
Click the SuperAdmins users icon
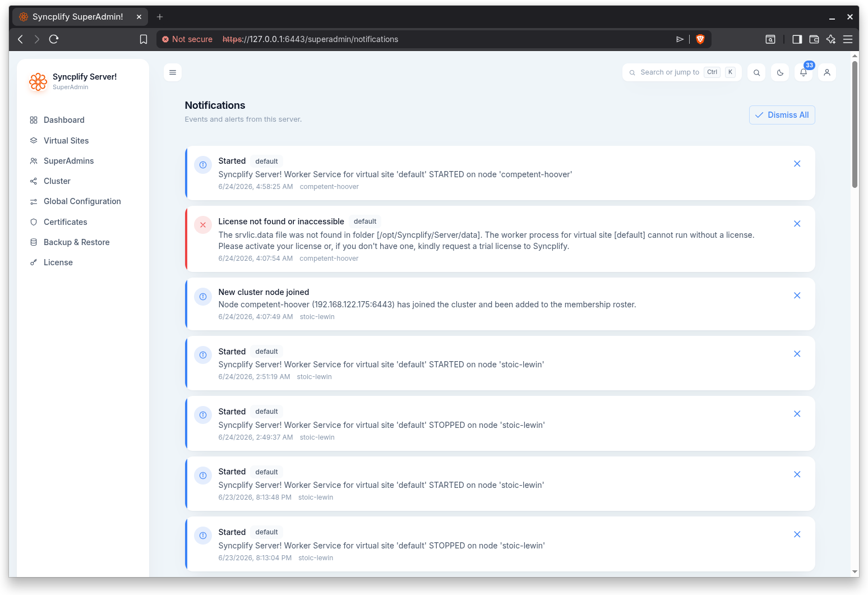(x=34, y=161)
